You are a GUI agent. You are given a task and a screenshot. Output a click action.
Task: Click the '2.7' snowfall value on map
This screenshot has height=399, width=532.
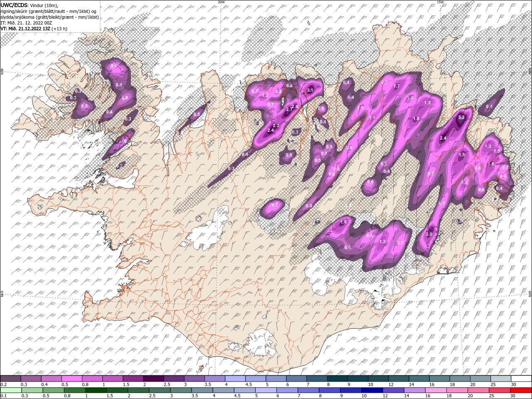pos(290,109)
